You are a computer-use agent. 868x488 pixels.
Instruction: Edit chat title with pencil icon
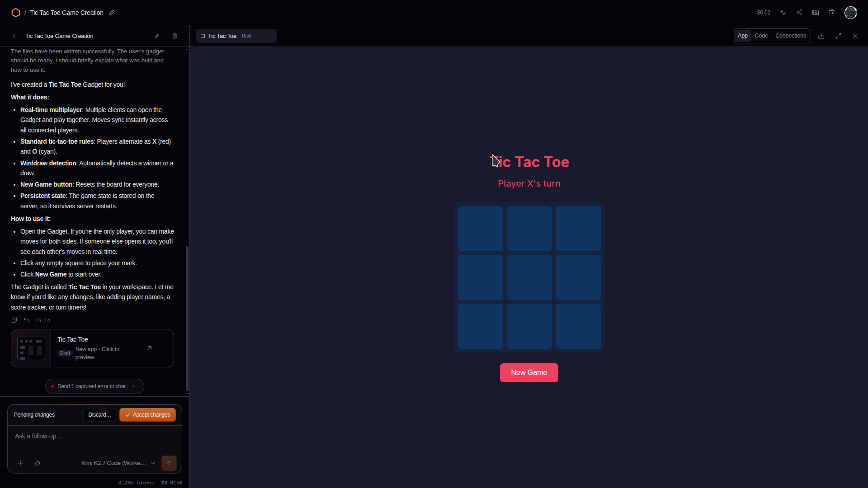coord(157,36)
